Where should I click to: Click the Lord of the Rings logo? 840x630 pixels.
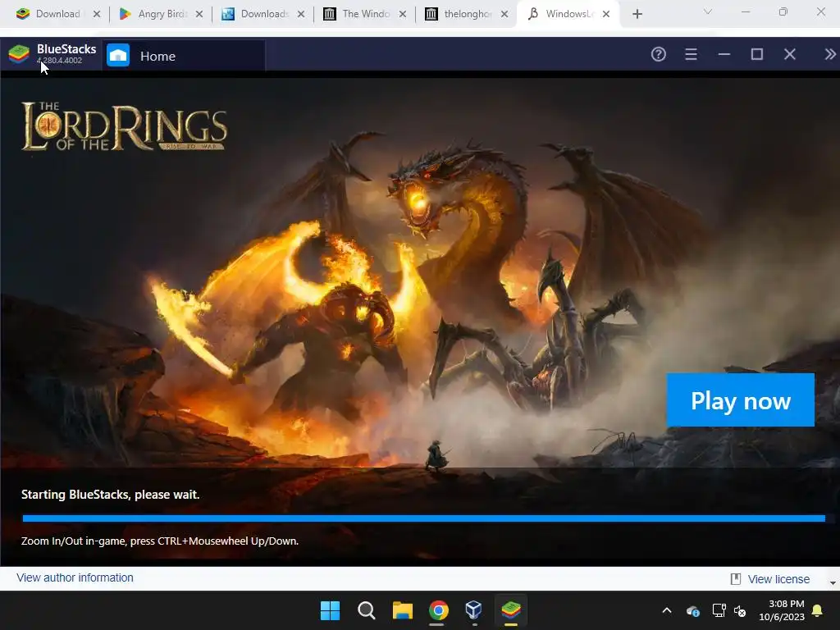tap(125, 126)
